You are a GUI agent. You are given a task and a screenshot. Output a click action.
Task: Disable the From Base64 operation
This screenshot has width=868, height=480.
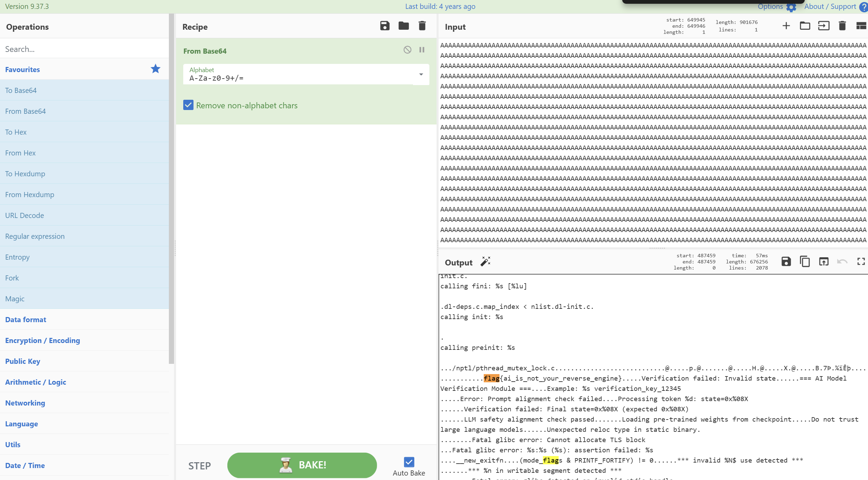[407, 50]
